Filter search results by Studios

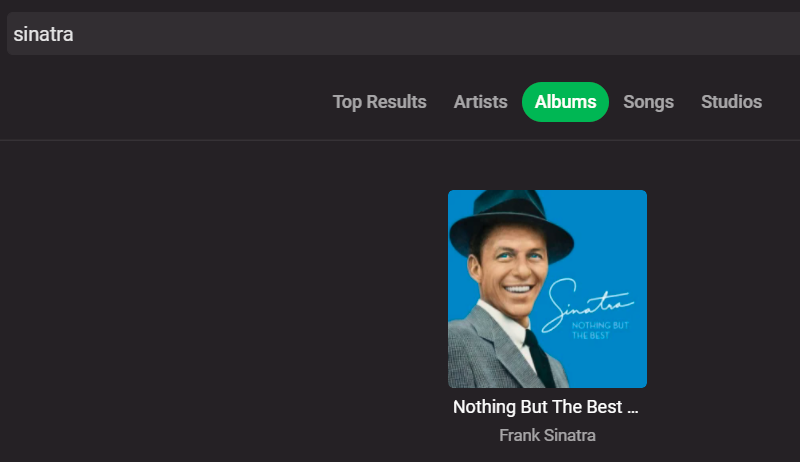point(731,102)
